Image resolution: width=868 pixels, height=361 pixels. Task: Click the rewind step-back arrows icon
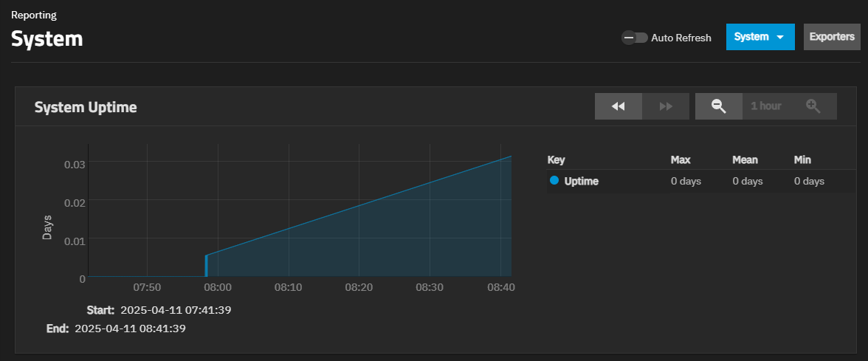pos(619,106)
